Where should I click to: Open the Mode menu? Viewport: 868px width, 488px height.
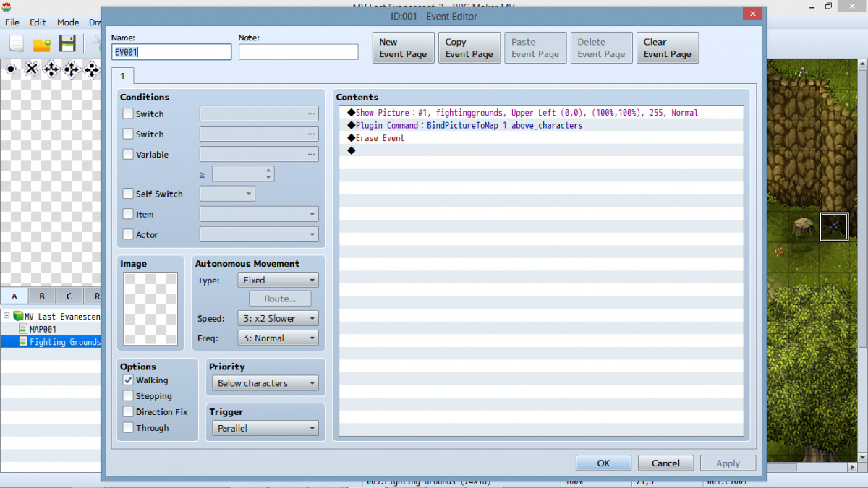click(x=68, y=22)
